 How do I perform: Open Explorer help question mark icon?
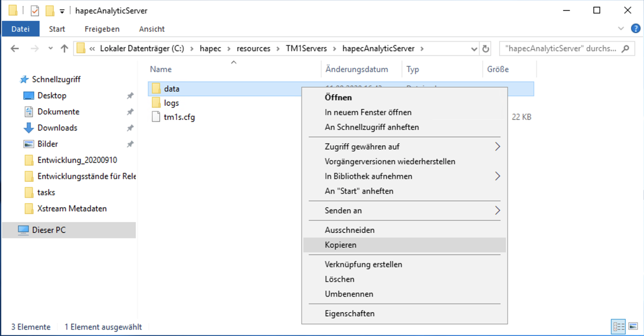(635, 29)
